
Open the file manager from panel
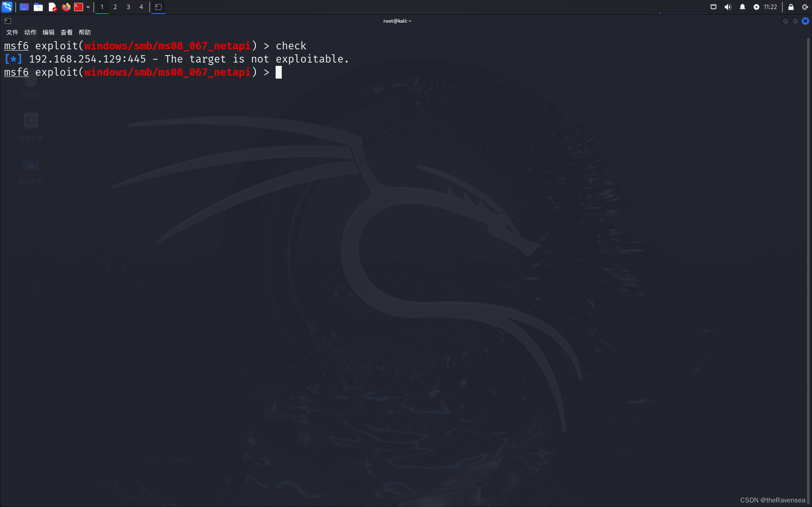pos(38,7)
